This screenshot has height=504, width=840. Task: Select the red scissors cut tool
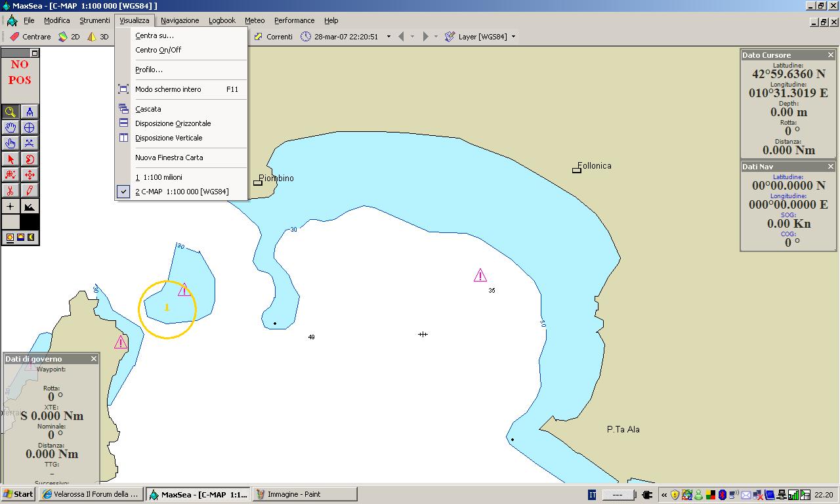(10, 190)
